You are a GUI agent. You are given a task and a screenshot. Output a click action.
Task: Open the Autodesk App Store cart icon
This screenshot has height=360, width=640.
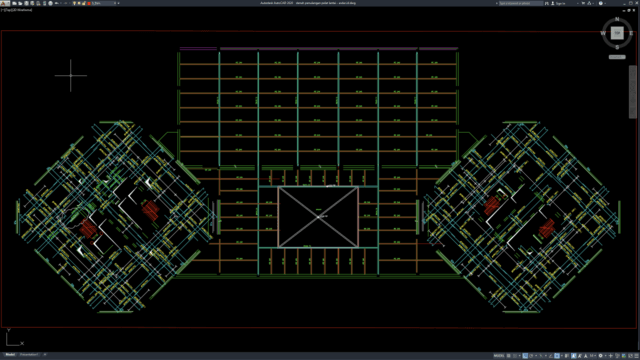click(583, 3)
